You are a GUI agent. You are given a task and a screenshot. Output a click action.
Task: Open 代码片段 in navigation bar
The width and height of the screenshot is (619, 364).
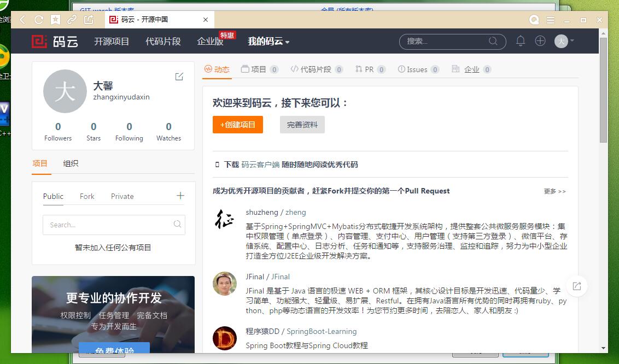point(163,41)
